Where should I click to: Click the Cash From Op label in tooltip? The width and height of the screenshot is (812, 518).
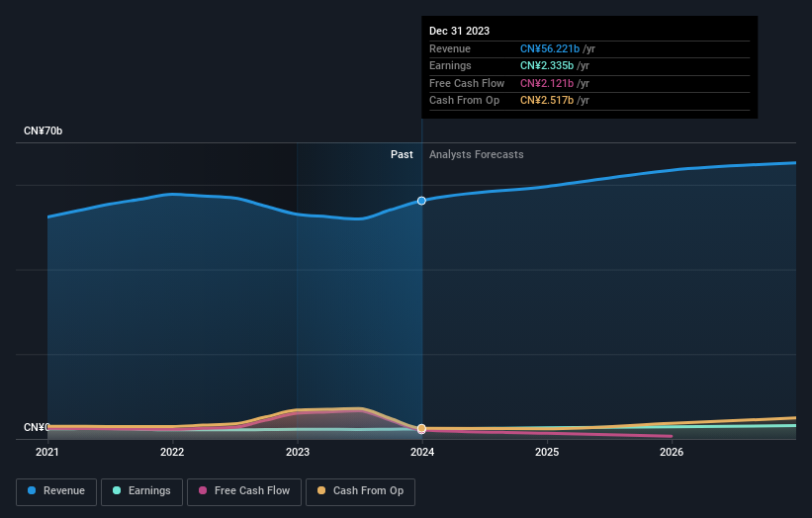pyautogui.click(x=465, y=101)
